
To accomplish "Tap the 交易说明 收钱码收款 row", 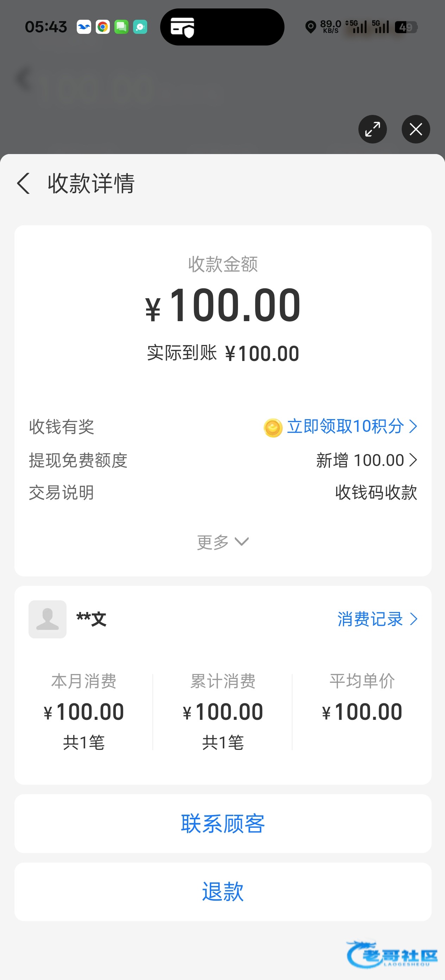I will point(223,493).
